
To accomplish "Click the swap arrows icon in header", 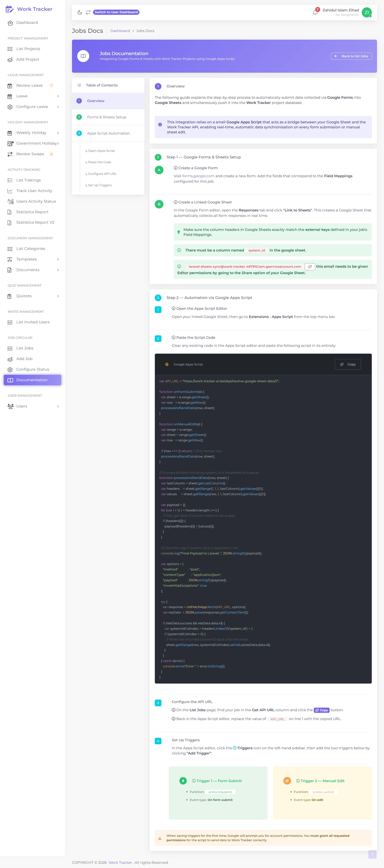I will [x=88, y=12].
